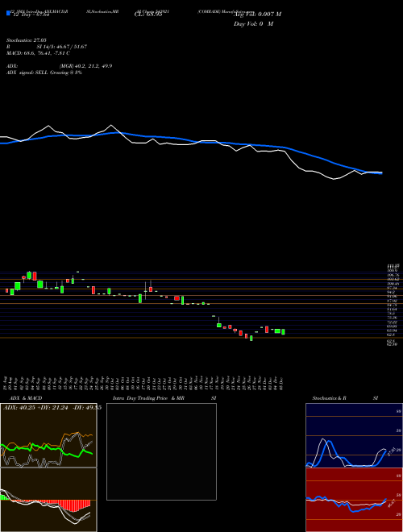
Task: Click the 'ADX signal: SELL Growing @ 3%' text
Action: coord(44,73)
